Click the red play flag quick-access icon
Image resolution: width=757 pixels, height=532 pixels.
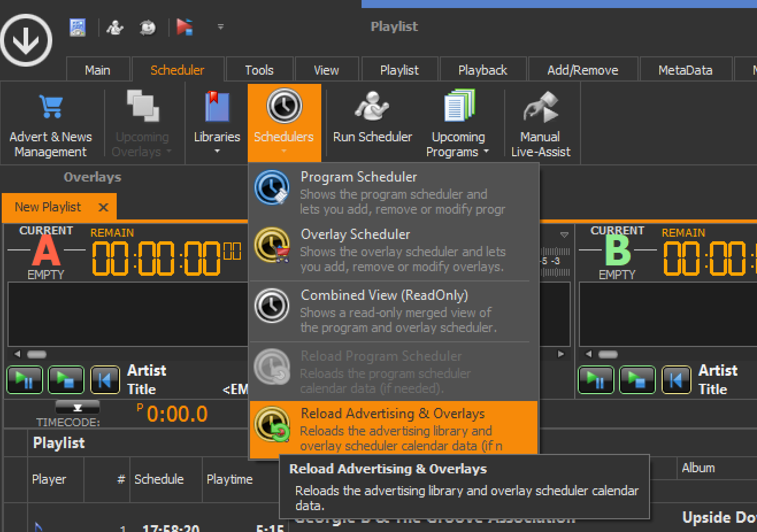tap(185, 27)
